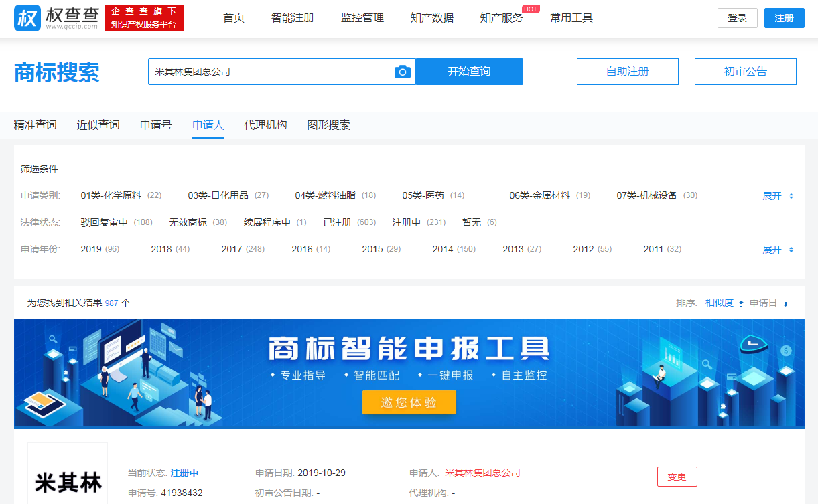
Task: Click the 初审公告 button
Action: [746, 72]
